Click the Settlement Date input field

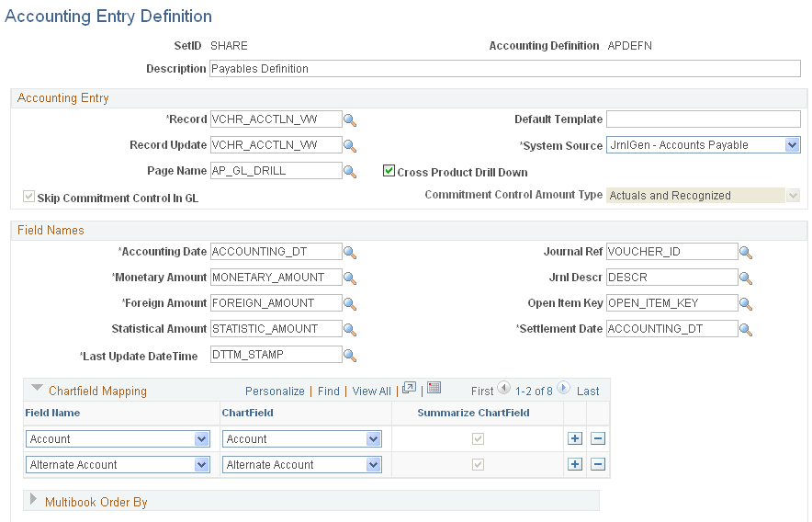pyautogui.click(x=671, y=329)
